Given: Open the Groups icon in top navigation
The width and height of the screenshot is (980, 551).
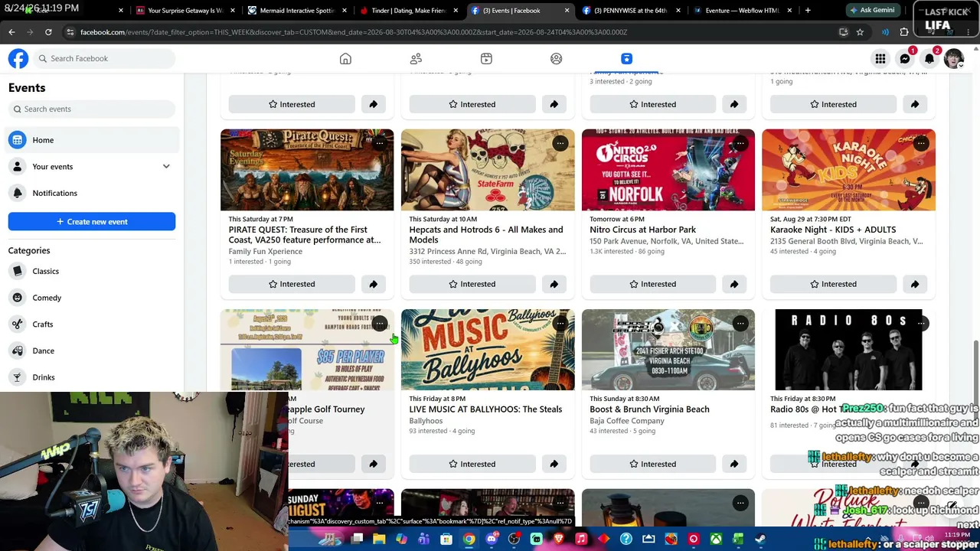Looking at the screenshot, I should [557, 59].
